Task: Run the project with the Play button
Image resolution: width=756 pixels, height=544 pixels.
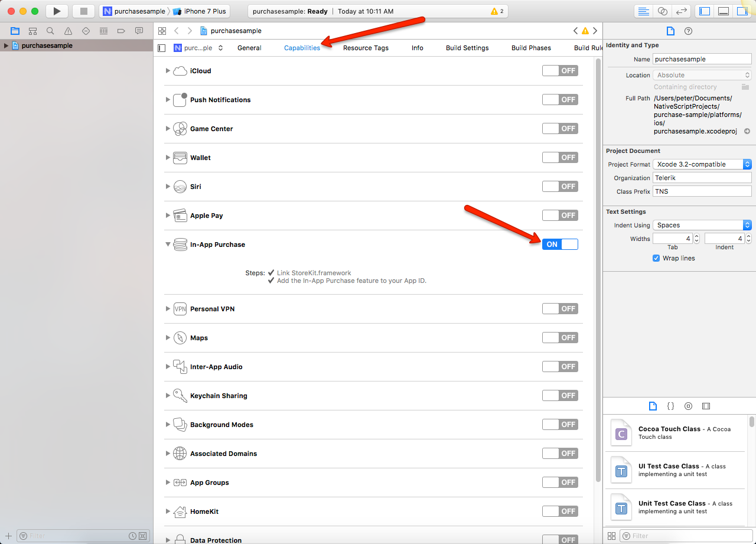Action: [57, 11]
